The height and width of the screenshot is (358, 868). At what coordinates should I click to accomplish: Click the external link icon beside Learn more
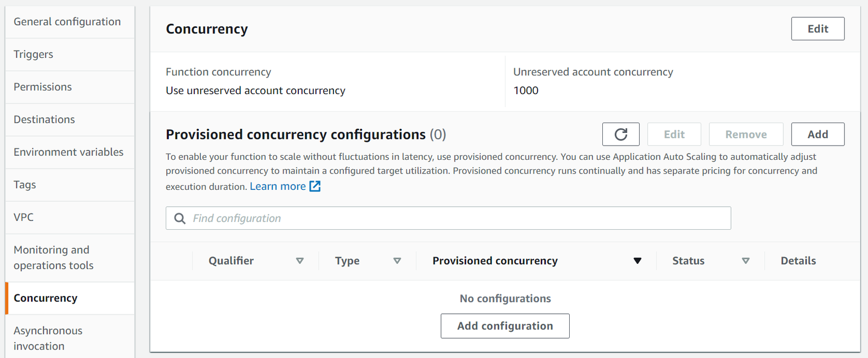pos(315,186)
